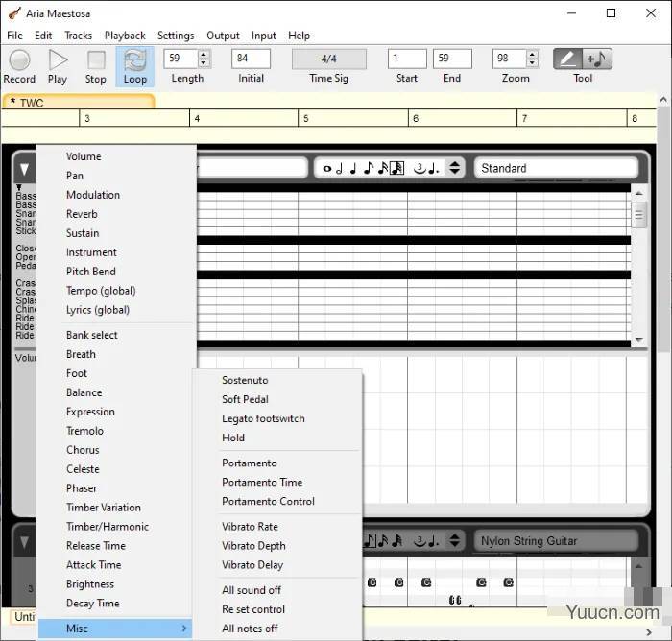672x641 pixels.
Task: Choose whole note duration in drum track
Action: (x=327, y=168)
